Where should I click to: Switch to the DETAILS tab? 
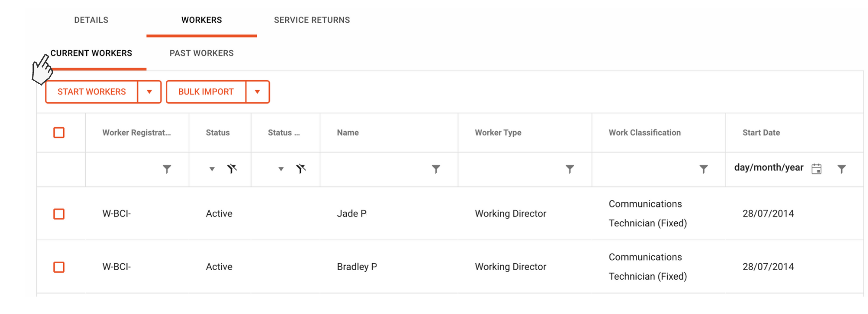point(91,20)
